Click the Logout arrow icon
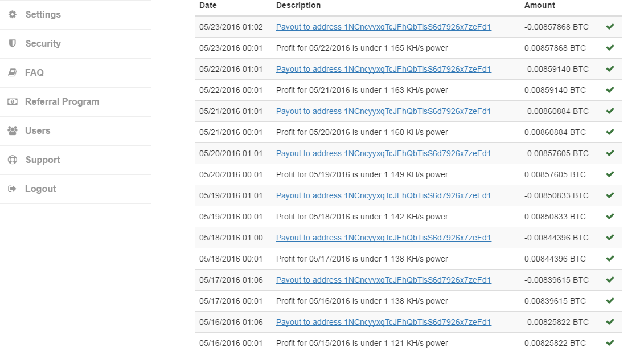644x363 pixels. 13,189
